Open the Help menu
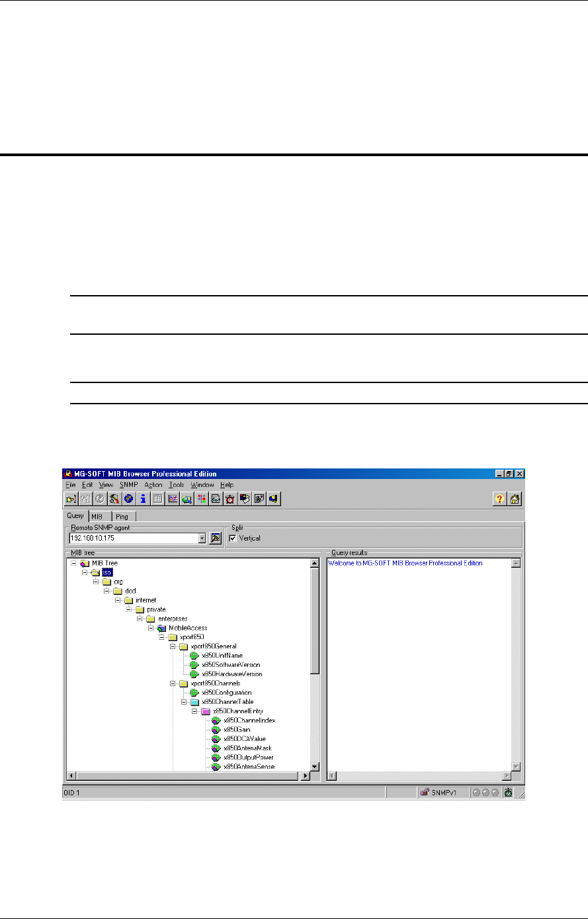Screen dimensions: 588x919 pyautogui.click(x=227, y=485)
